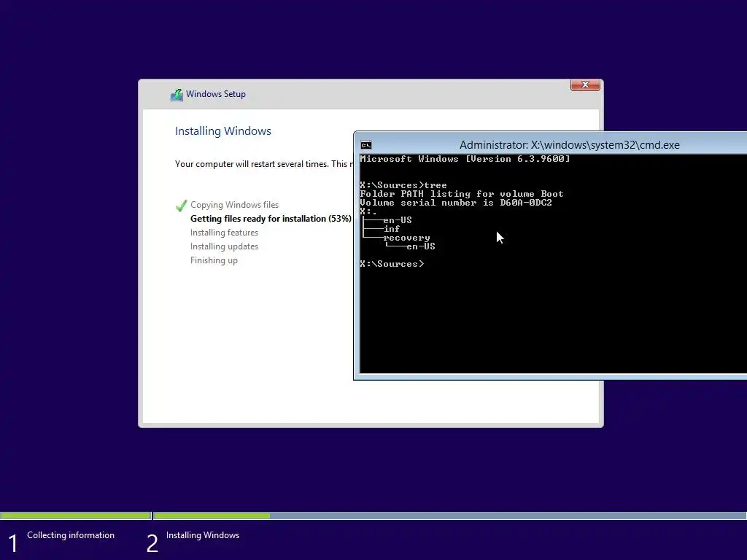This screenshot has width=747, height=560.
Task: Click 'Finishing up' step
Action: 214,260
